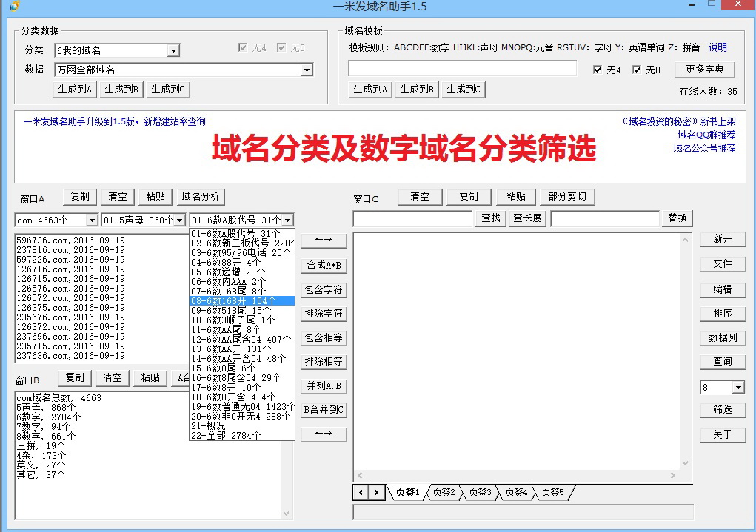
Task: Click the upper swap arrows button
Action: point(324,240)
